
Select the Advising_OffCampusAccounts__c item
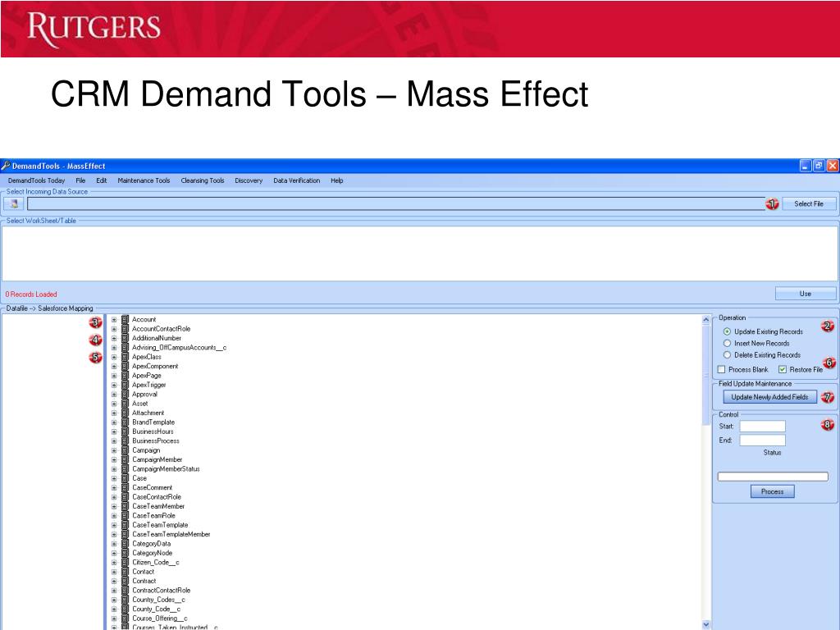179,348
